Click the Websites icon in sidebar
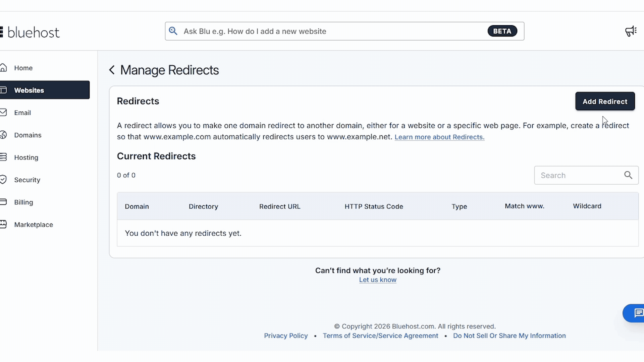The width and height of the screenshot is (644, 362). (x=3, y=90)
